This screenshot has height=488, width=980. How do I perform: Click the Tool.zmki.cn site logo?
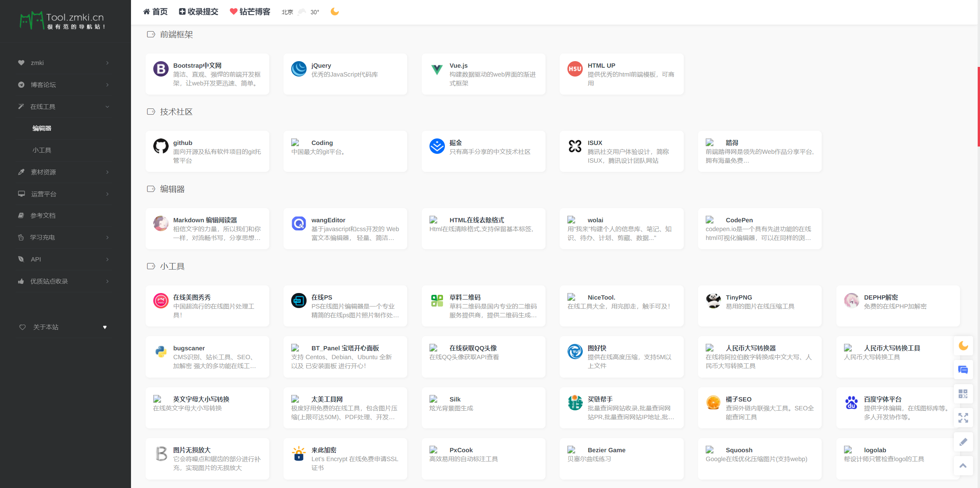click(x=63, y=20)
